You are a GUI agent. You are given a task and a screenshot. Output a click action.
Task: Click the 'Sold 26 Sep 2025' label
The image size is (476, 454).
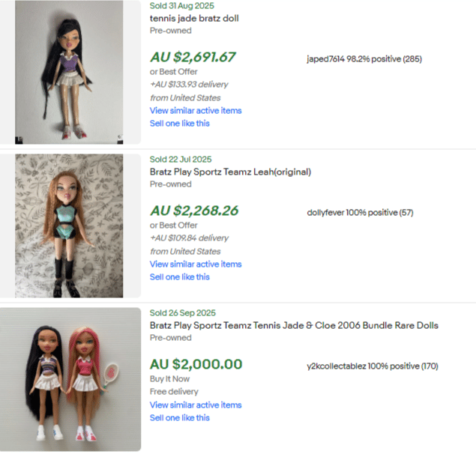click(x=183, y=313)
